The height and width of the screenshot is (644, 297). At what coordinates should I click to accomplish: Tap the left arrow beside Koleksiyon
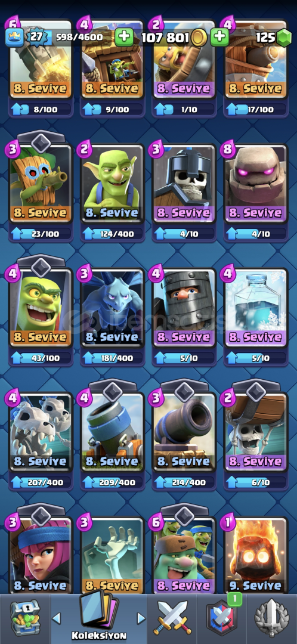point(56,618)
